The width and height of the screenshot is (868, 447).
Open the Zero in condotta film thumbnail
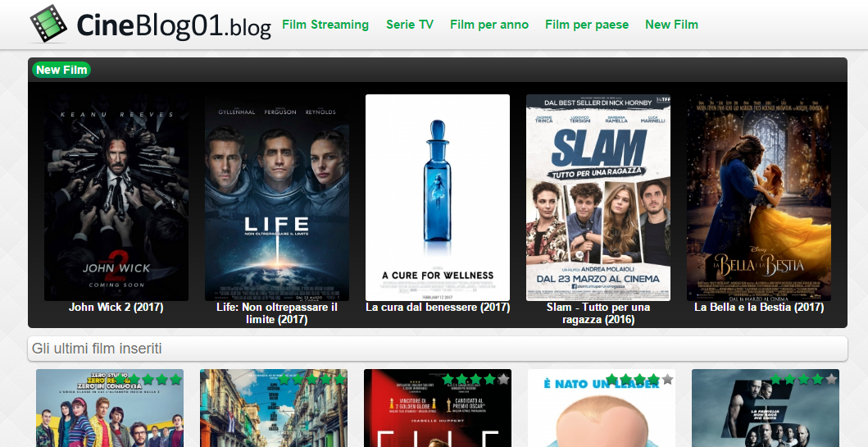110,408
